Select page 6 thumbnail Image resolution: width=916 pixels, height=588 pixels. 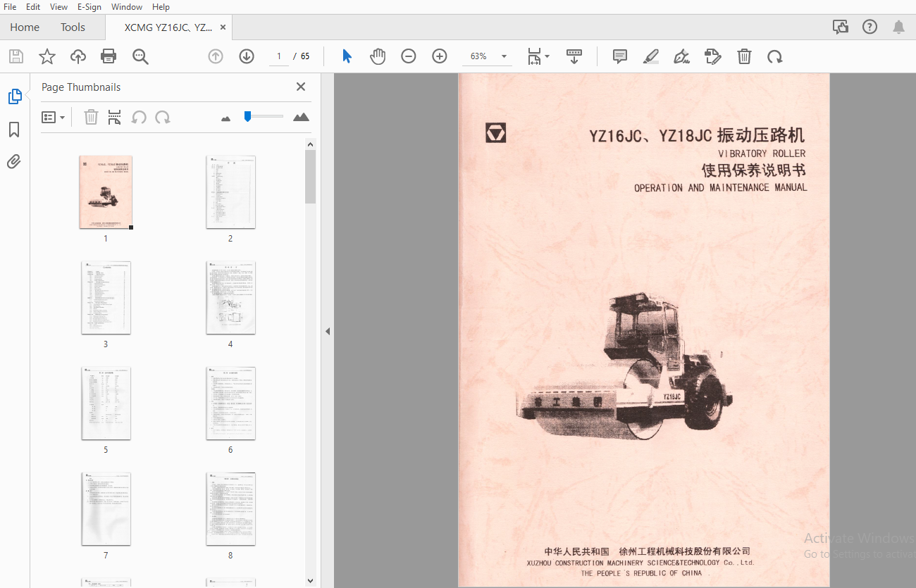(x=230, y=404)
